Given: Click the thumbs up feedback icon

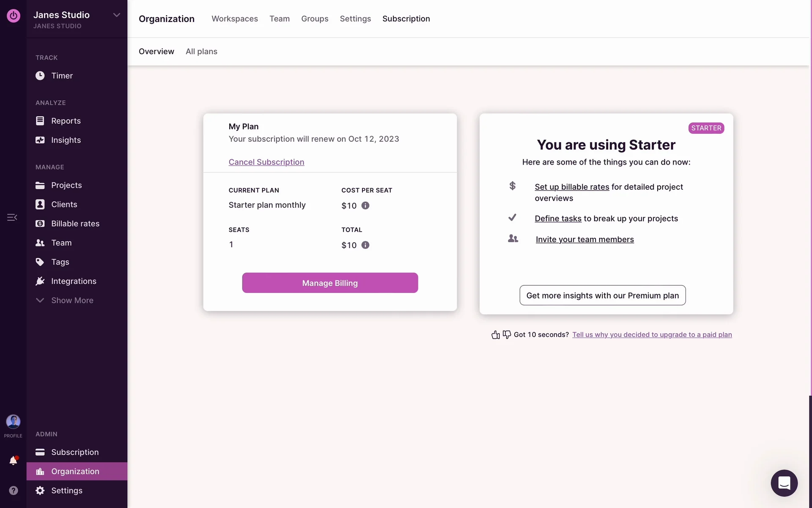Looking at the screenshot, I should pyautogui.click(x=496, y=335).
